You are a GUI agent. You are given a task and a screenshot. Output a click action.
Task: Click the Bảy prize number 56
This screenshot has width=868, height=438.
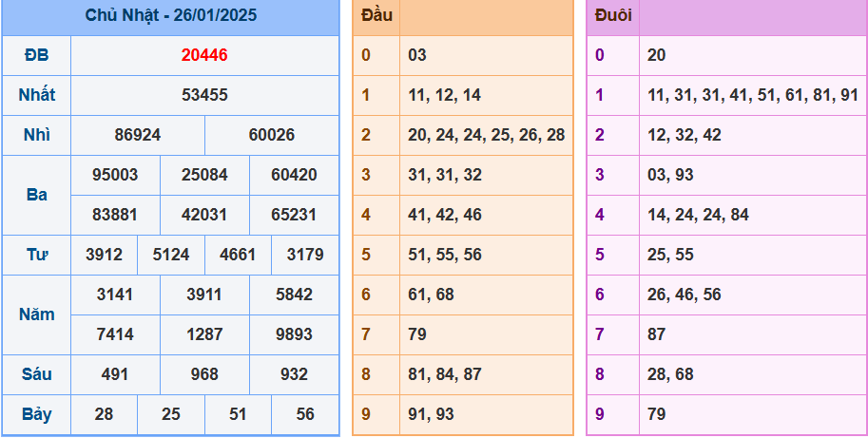click(x=305, y=414)
